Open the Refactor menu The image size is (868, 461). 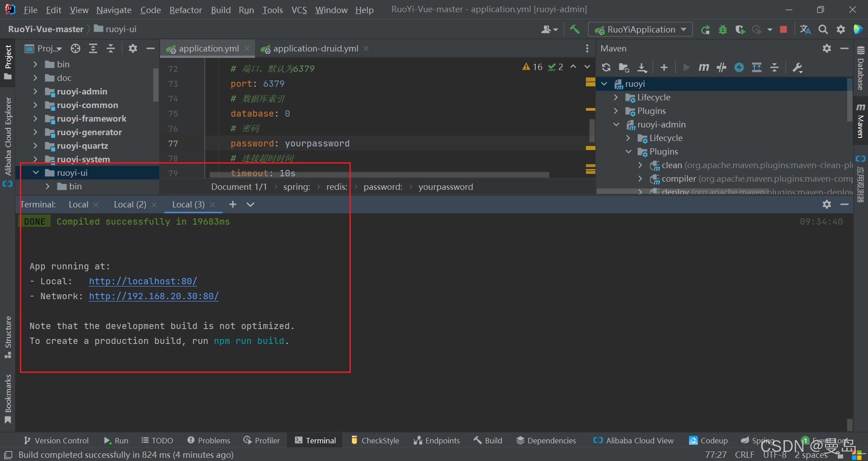click(x=185, y=10)
